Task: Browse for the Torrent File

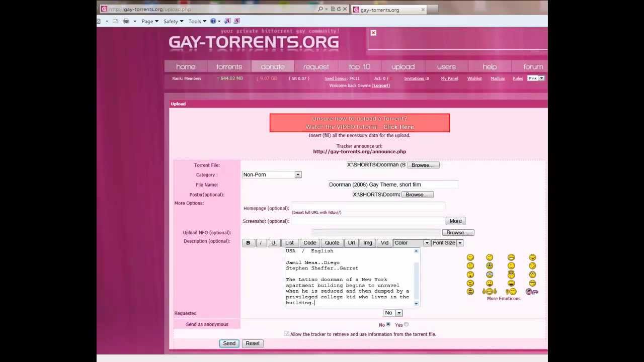Action: pyautogui.click(x=423, y=165)
